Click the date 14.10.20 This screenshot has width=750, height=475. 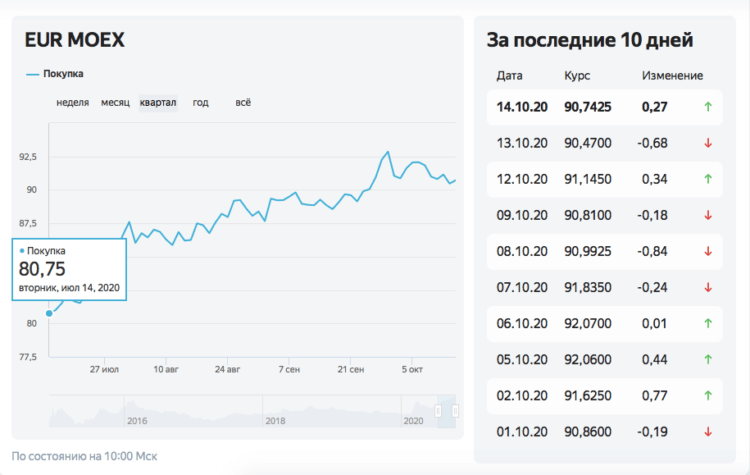click(522, 107)
